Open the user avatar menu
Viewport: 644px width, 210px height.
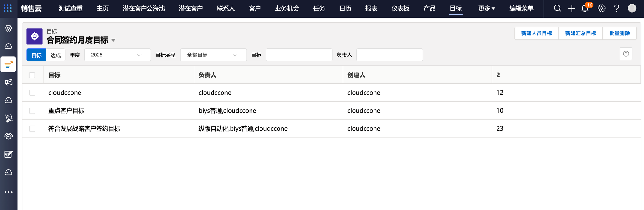point(632,8)
